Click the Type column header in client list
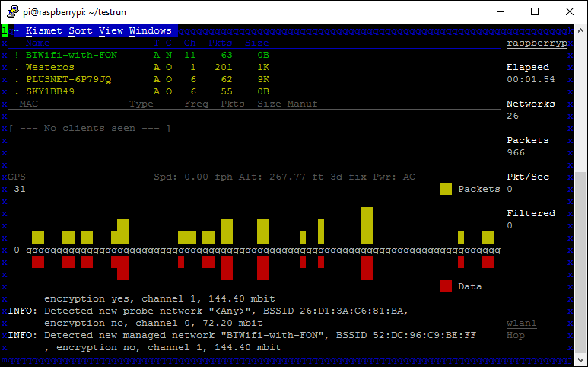This screenshot has width=588, height=367. (141, 104)
